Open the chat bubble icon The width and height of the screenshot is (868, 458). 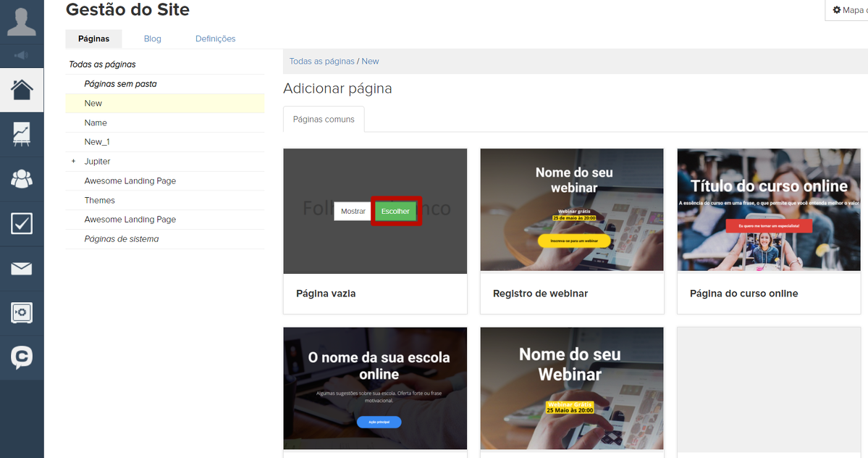(22, 357)
